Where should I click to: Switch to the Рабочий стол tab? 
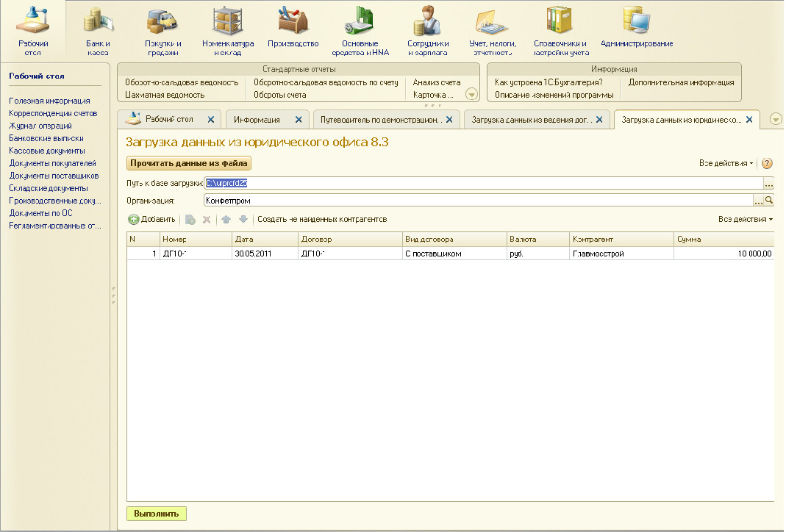(169, 120)
